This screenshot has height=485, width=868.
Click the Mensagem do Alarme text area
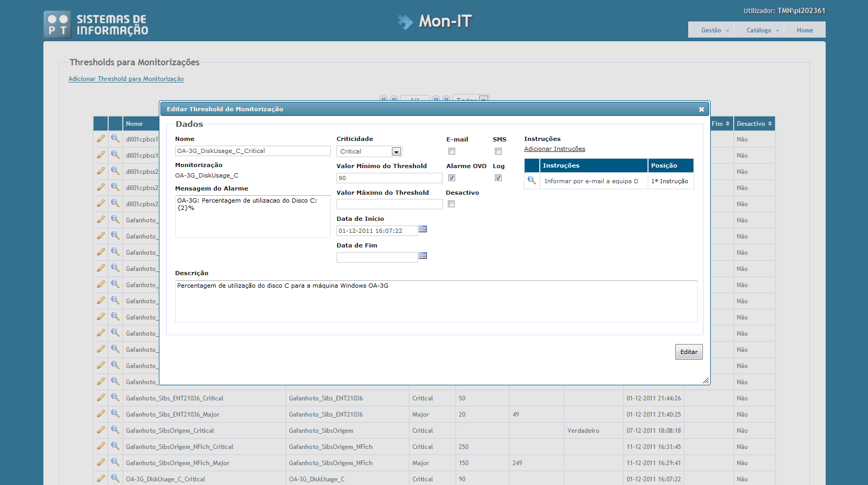tap(253, 216)
